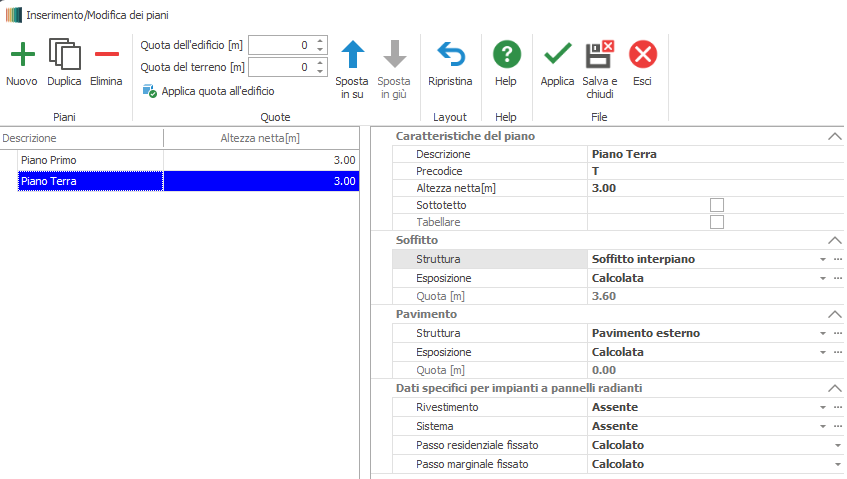The height and width of the screenshot is (479, 847).
Task: Increase Quota dell'edificio with up spinner
Action: (320, 41)
